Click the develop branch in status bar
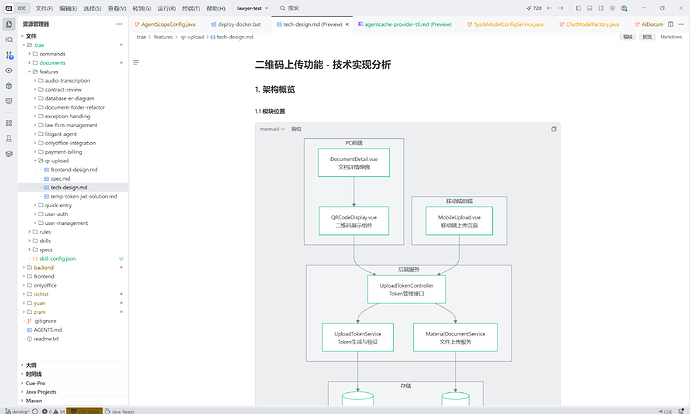The image size is (690, 414). click(x=17, y=411)
